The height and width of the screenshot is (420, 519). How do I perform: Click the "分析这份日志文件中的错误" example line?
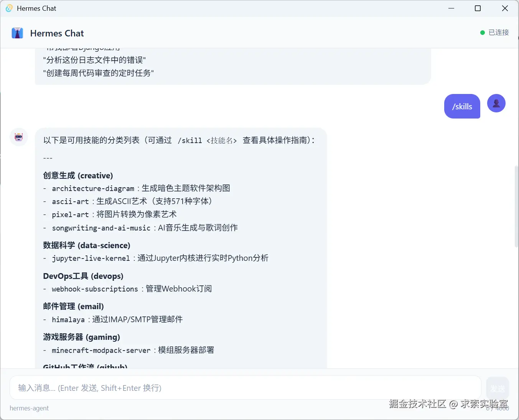(94, 60)
